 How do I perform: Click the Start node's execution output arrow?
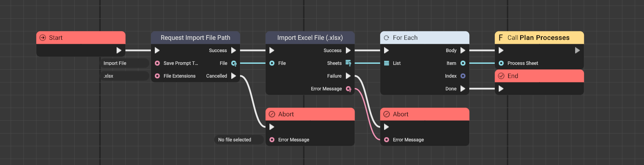click(119, 51)
